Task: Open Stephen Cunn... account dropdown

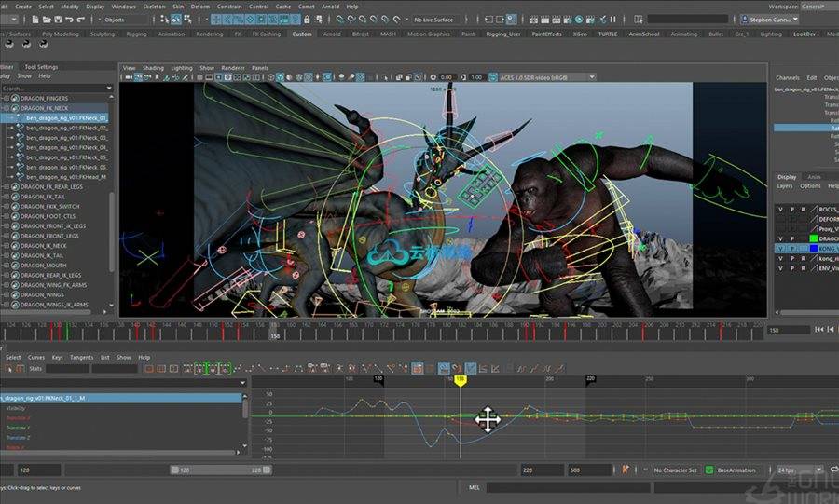Action: [770, 20]
